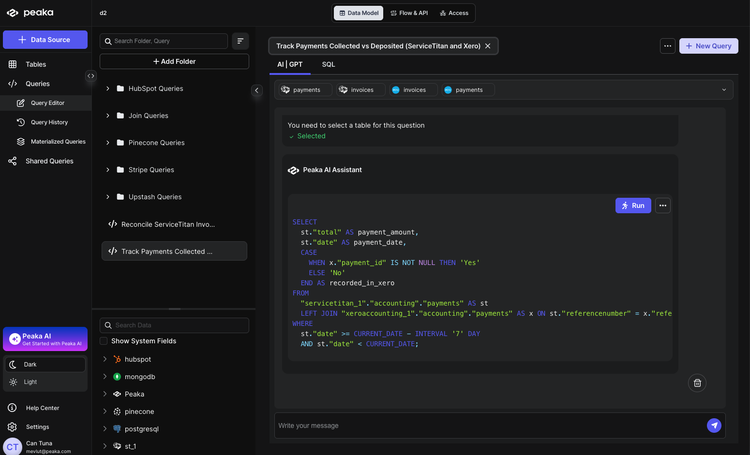Image resolution: width=750 pixels, height=455 pixels.
Task: Click the trash delete icon in chat
Action: point(697,382)
